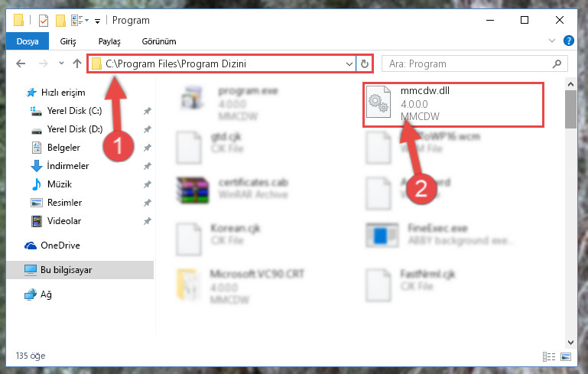Click Properties quick access toolbar icon
The height and width of the screenshot is (374, 588).
(44, 20)
